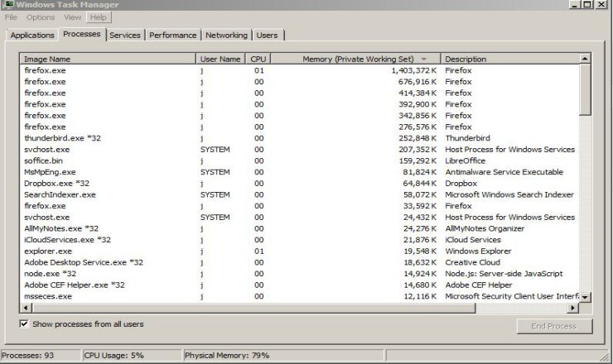613x364 pixels.
Task: Go to the Performance tab
Action: coord(173,35)
